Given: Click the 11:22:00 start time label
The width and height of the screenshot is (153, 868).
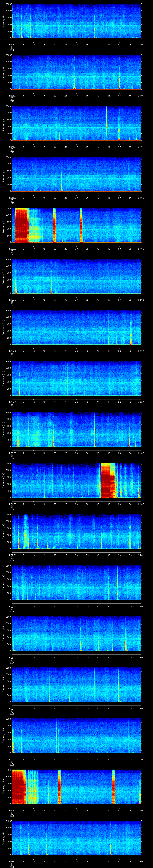Looking at the screenshot, I should (x=12, y=44).
